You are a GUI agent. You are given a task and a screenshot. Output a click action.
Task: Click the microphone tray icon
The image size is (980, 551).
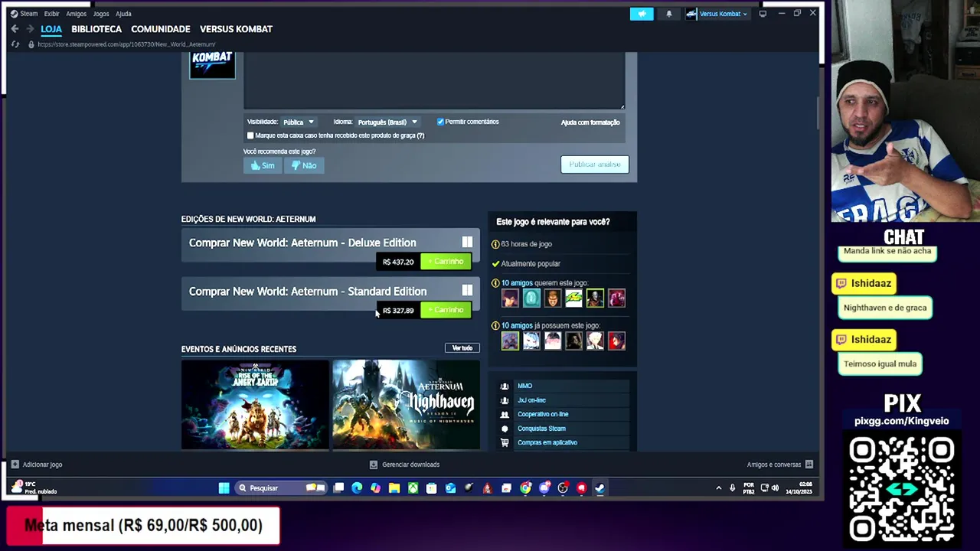click(732, 488)
